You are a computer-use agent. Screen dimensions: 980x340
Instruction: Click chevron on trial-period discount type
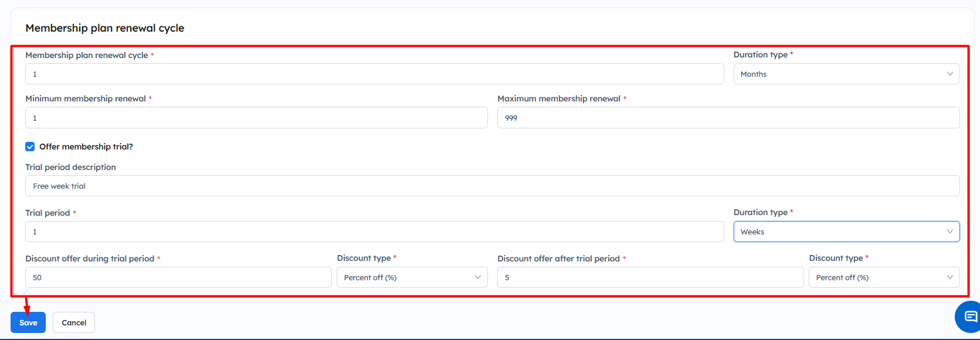[477, 277]
